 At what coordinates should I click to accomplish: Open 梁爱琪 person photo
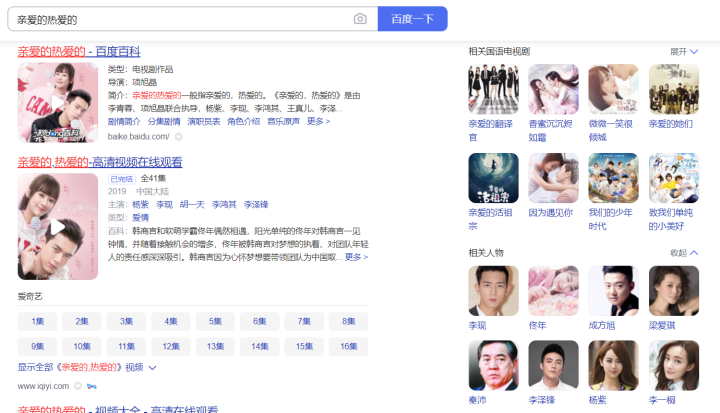(x=674, y=291)
